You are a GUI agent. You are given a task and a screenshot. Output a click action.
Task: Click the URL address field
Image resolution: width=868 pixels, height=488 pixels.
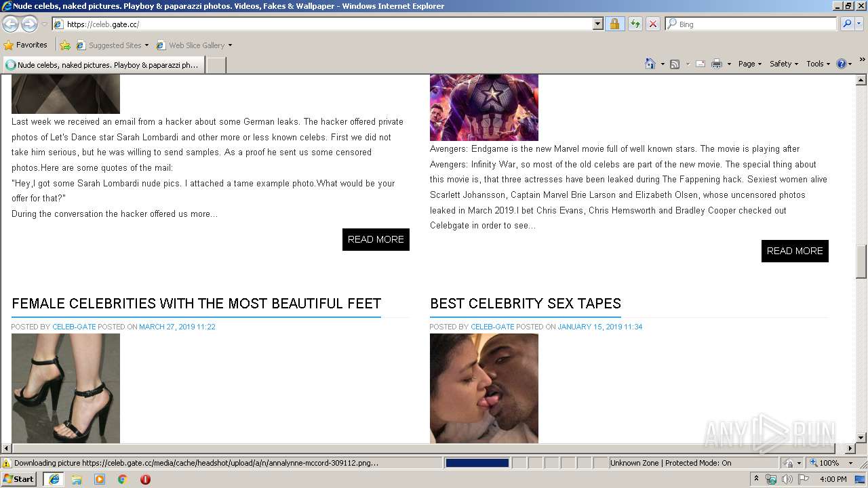pyautogui.click(x=328, y=24)
